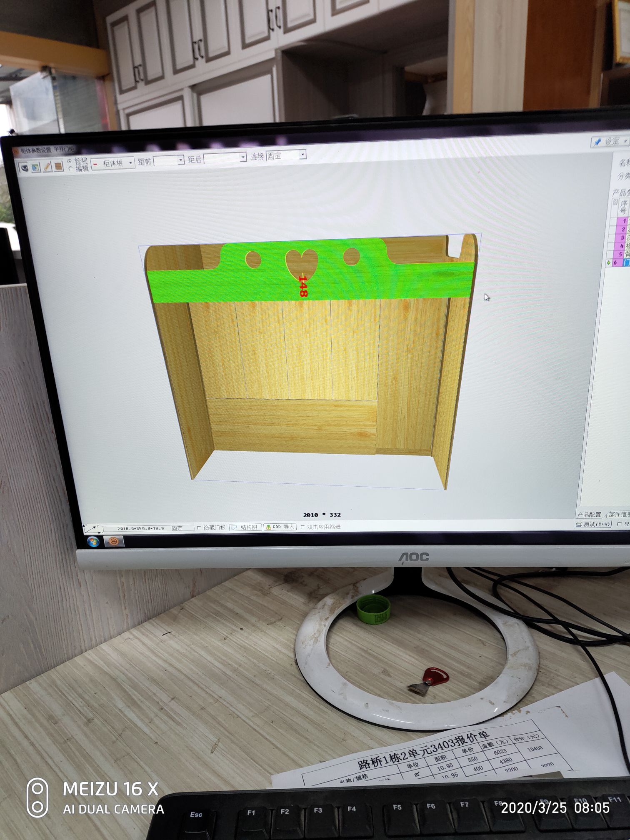Click the picture render icon in toolbar
Viewport: 630px width, 840px height.
pos(36,167)
